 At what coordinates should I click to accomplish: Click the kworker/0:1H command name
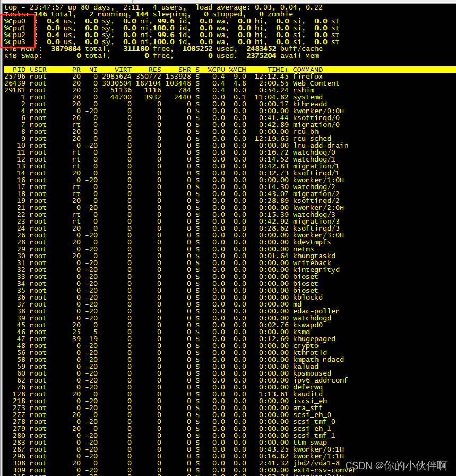(x=319, y=449)
